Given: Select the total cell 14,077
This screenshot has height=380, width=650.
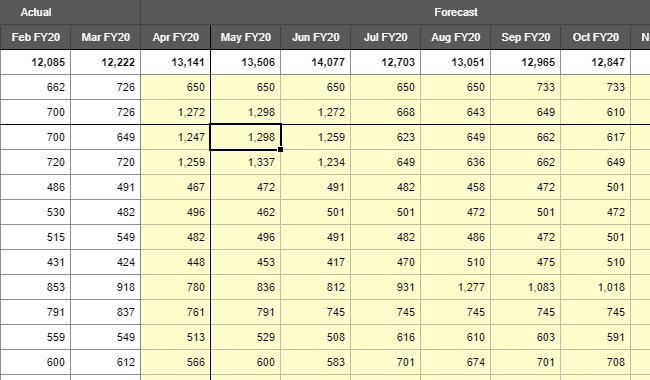Looking at the screenshot, I should point(316,62).
